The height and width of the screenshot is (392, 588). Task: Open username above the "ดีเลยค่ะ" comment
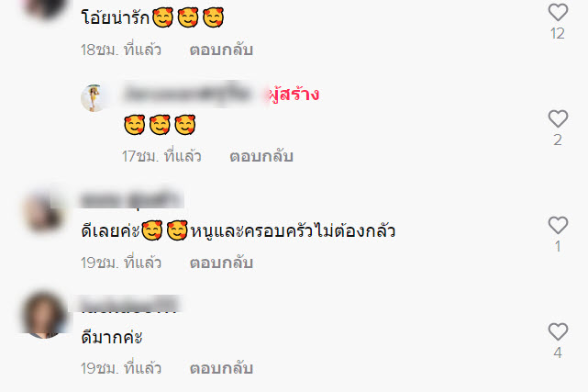click(x=131, y=199)
